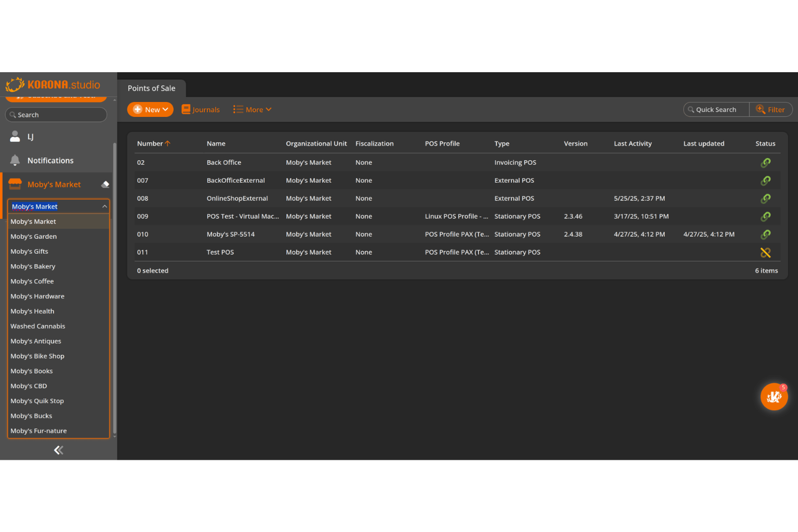
Task: Sort by the Version column header
Action: tap(576, 143)
